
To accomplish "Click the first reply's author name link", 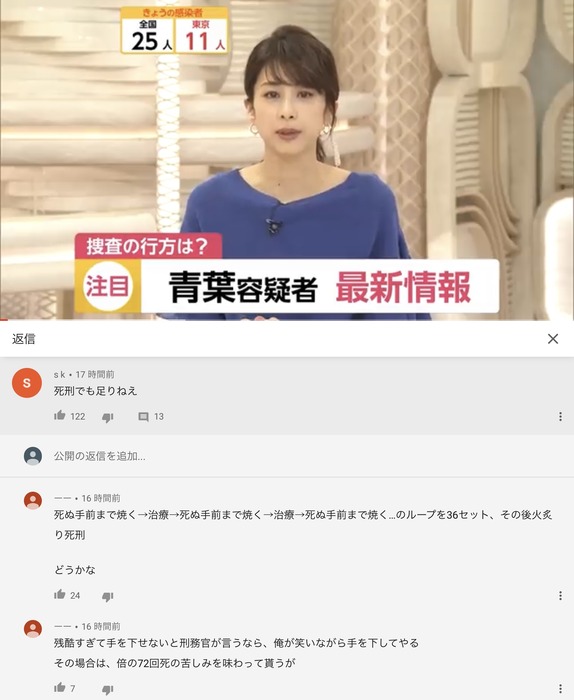I will point(62,498).
